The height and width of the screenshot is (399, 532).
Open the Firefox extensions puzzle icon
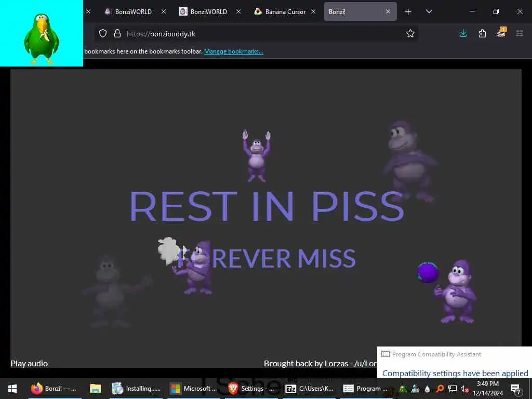[482, 33]
